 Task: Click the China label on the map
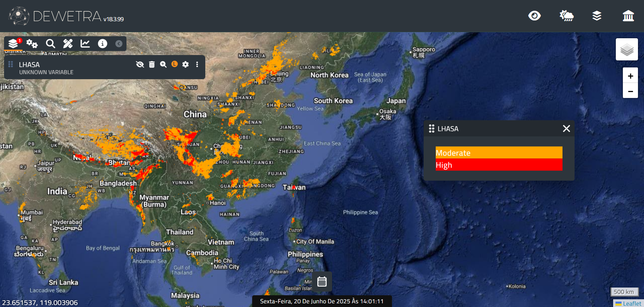[195, 114]
